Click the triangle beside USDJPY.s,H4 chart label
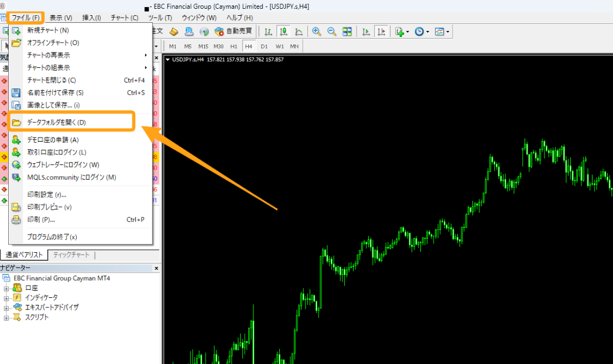The height and width of the screenshot is (364, 613). point(167,60)
